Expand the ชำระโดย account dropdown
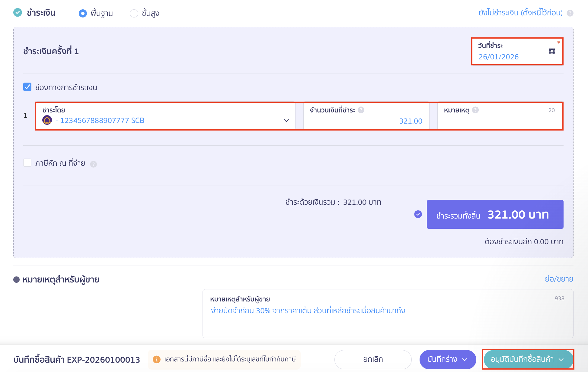Screen dimensions: 588x372 click(x=286, y=120)
